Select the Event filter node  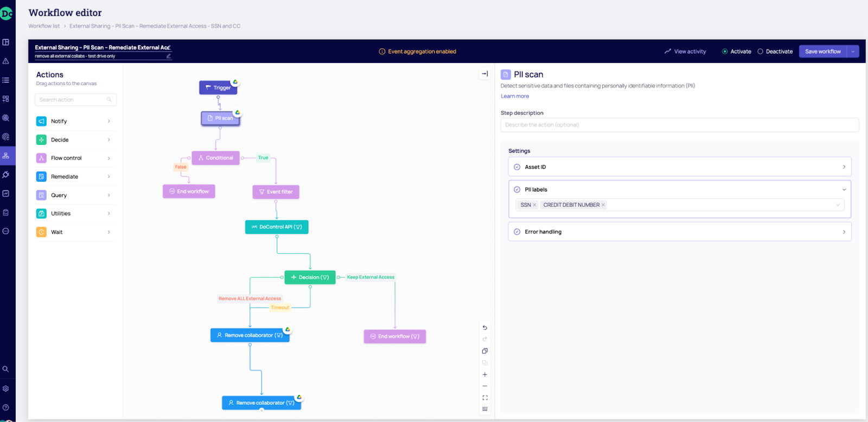coord(276,191)
